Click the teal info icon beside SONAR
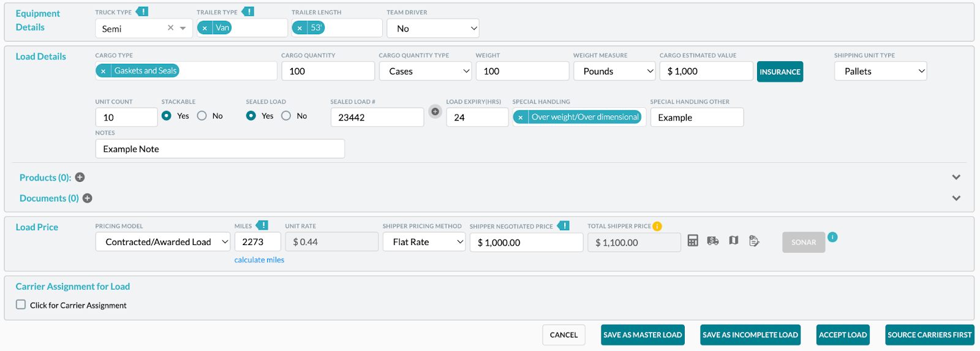This screenshot has width=980, height=351. pos(832,237)
